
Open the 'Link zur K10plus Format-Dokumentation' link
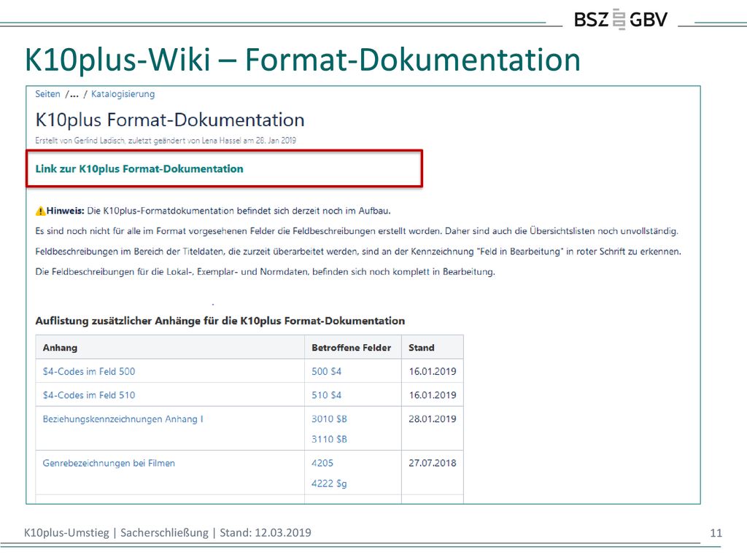click(139, 169)
